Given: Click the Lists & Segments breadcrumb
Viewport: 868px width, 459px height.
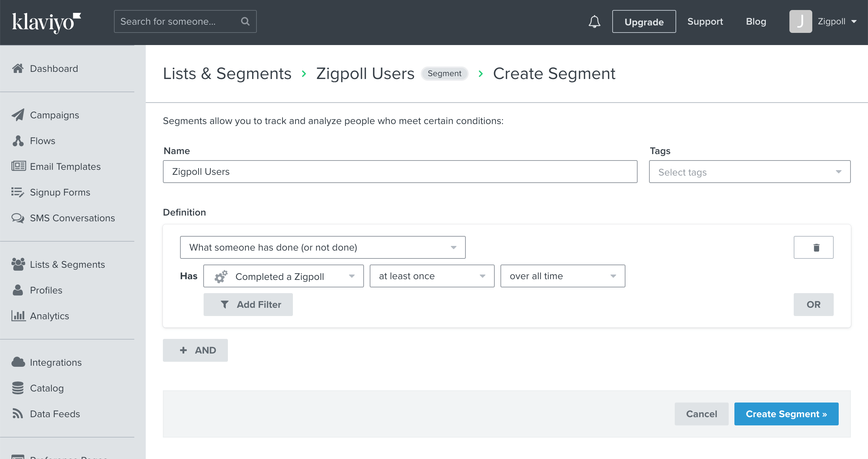Looking at the screenshot, I should (227, 74).
